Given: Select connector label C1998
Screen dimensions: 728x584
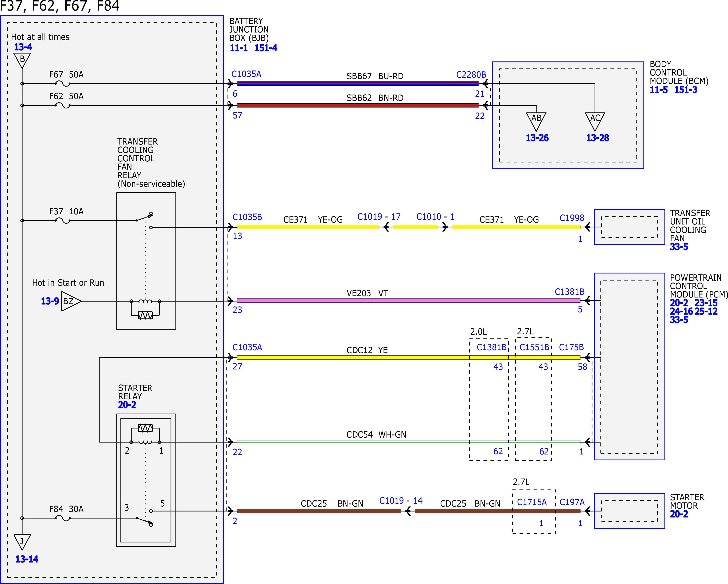Looking at the screenshot, I should [x=572, y=218].
